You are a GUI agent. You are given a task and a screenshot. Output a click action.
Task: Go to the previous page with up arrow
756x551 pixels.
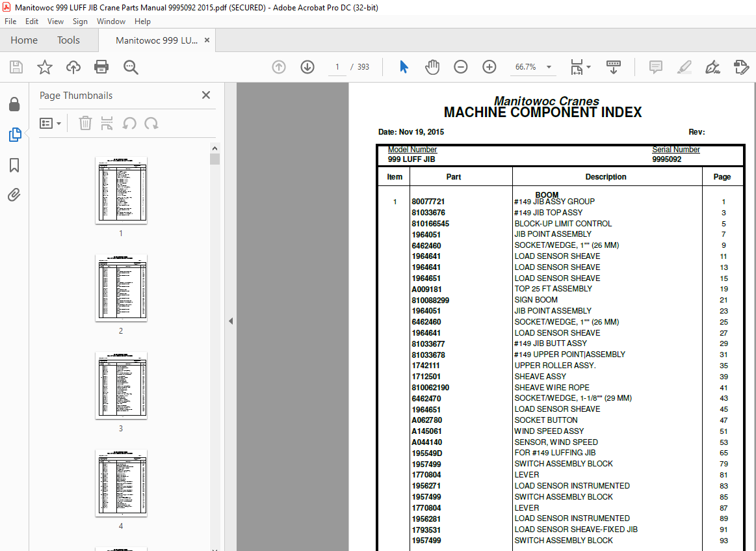[x=279, y=67]
